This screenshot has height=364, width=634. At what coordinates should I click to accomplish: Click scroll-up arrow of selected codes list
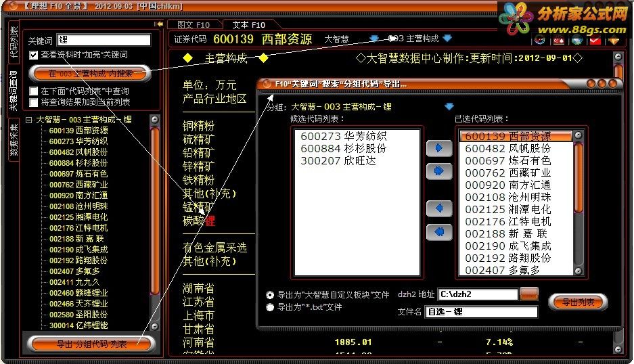[x=579, y=135]
